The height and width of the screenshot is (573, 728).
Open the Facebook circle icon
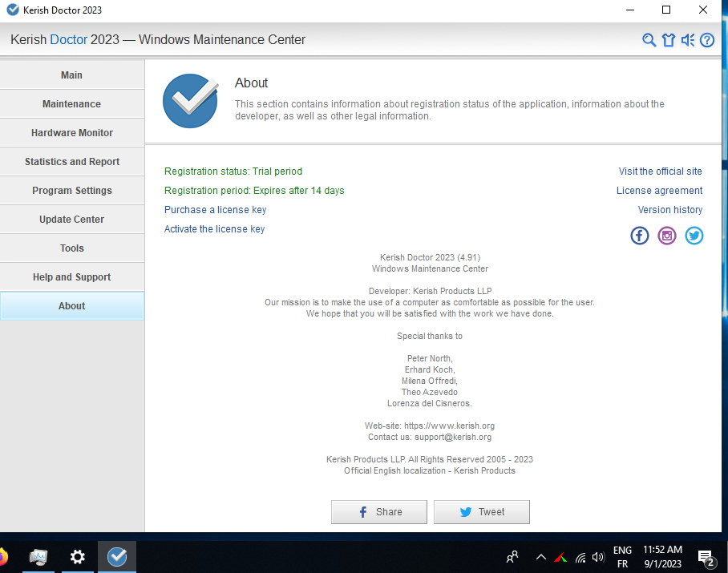639,236
